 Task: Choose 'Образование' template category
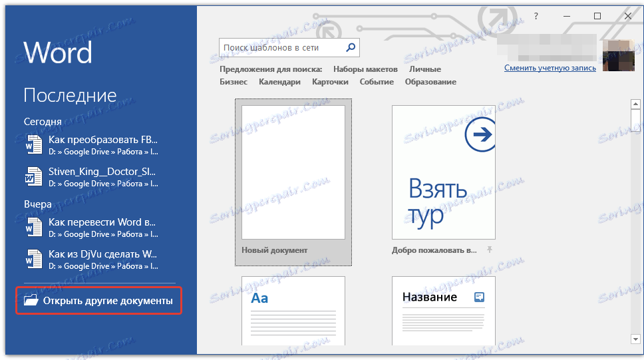[430, 82]
